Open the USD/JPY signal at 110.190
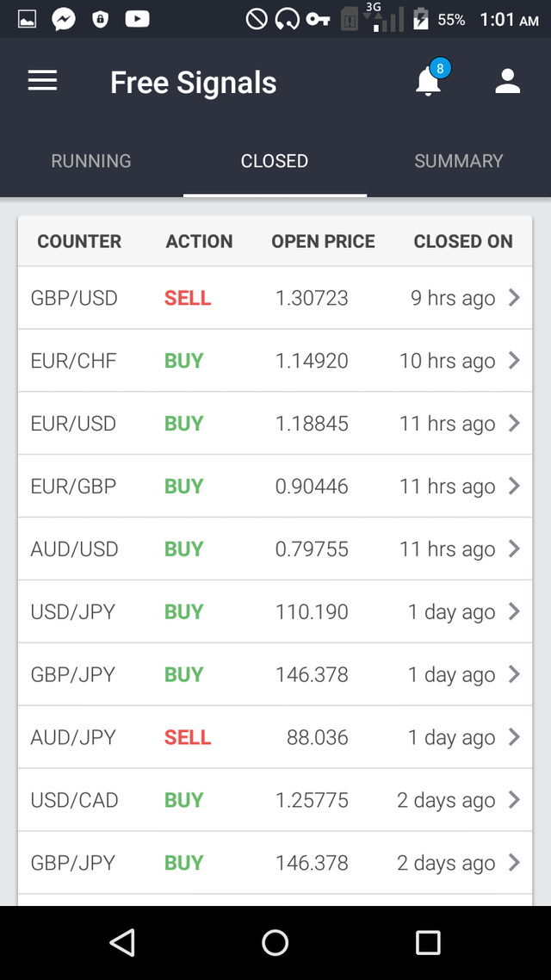 click(275, 611)
